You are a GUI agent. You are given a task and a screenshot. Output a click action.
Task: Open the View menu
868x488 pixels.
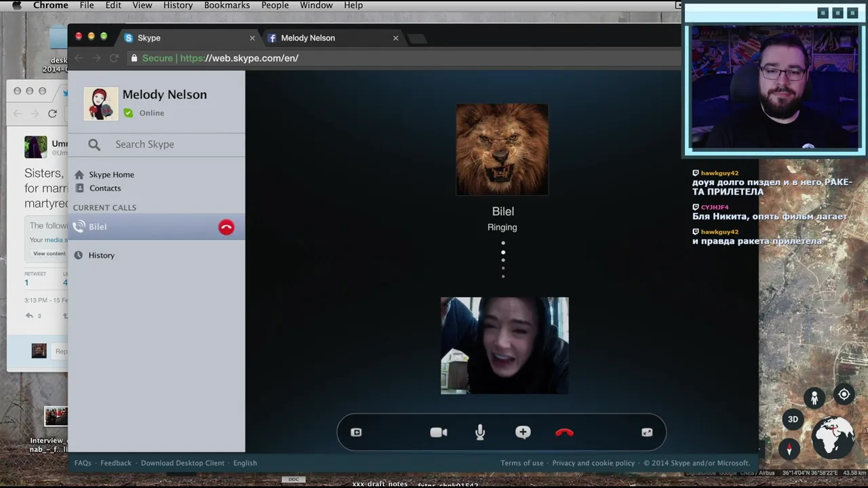[142, 5]
